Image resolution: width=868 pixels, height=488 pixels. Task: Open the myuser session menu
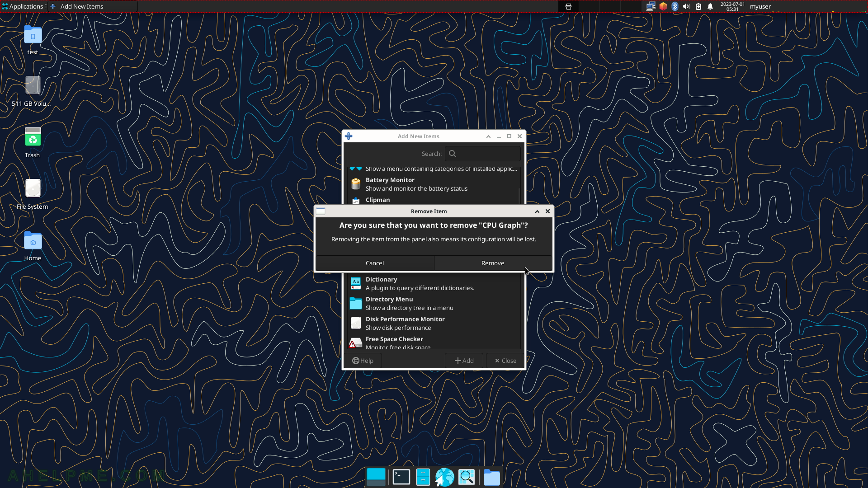760,6
